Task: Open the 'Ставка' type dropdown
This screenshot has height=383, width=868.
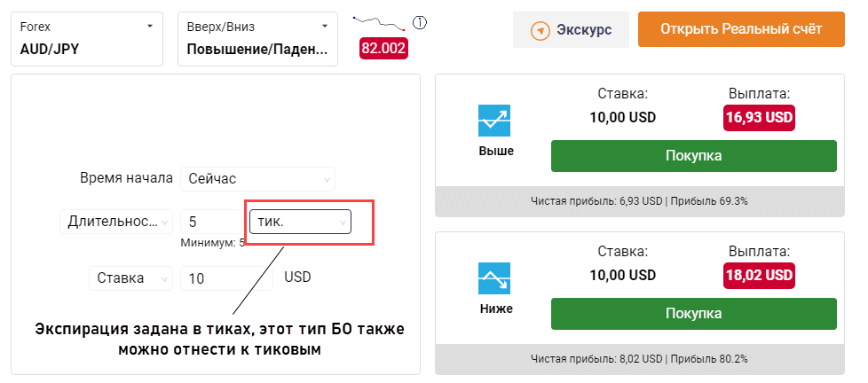Action: click(130, 278)
